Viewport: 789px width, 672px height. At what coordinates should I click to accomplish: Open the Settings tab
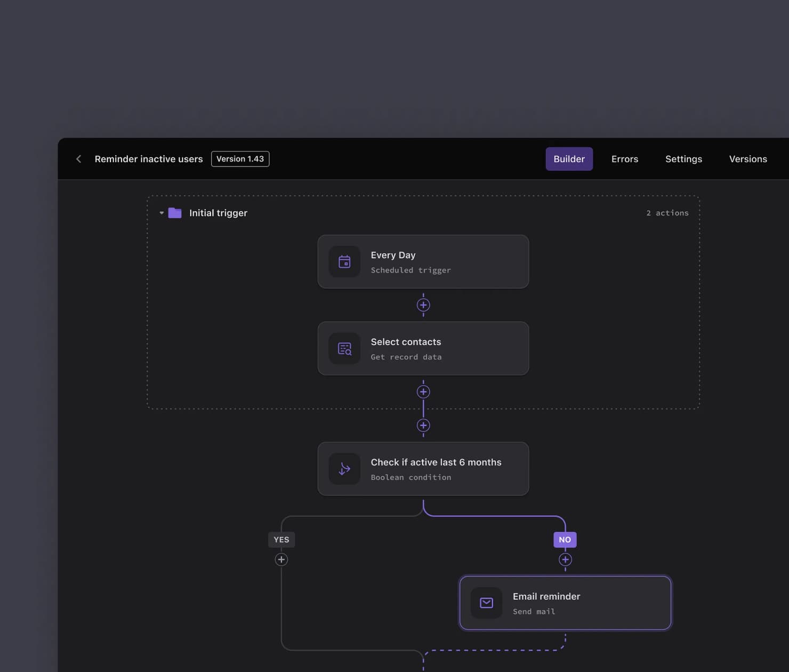point(683,159)
